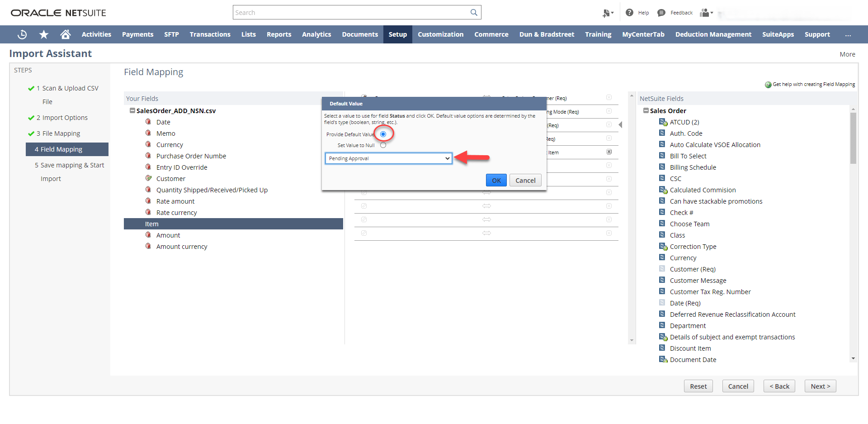Viewport: 868px width, 424px height.
Task: Click the left-pointing collapse arrow beside mappings
Action: (x=620, y=125)
